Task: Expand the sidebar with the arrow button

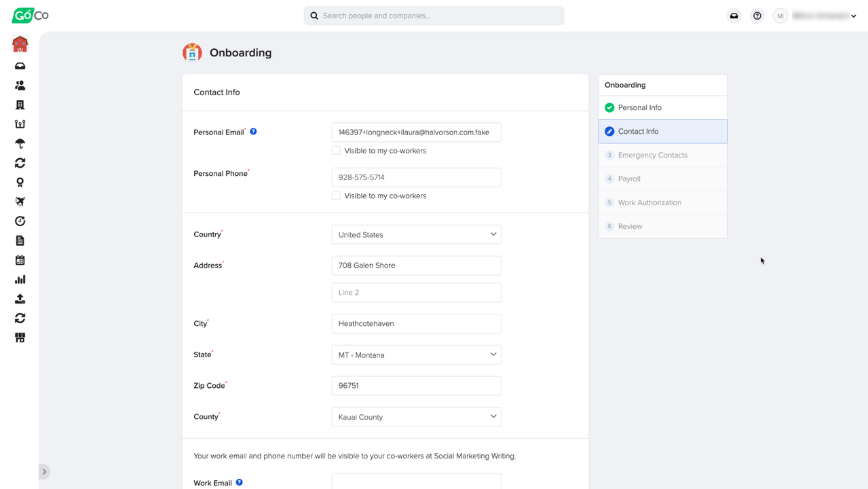Action: click(x=44, y=471)
